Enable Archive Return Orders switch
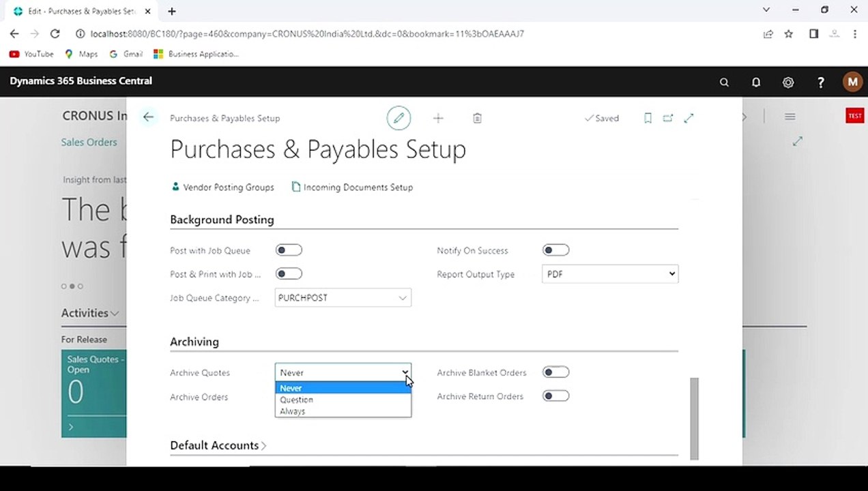 (555, 396)
